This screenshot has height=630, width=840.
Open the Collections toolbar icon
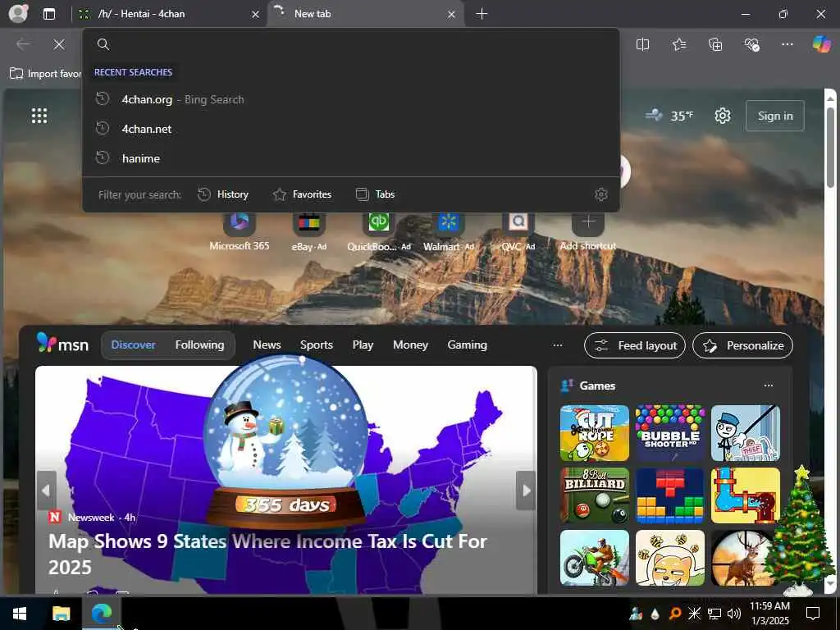[715, 44]
